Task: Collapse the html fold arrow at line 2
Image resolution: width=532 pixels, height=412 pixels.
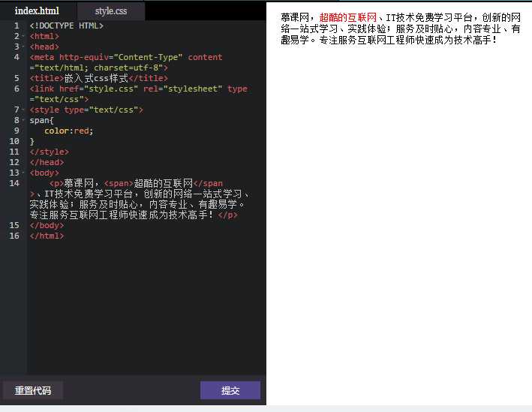Action: click(23, 36)
